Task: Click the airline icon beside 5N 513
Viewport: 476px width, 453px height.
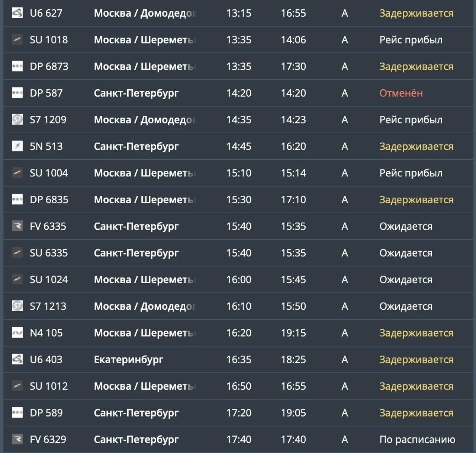Action: [17, 146]
